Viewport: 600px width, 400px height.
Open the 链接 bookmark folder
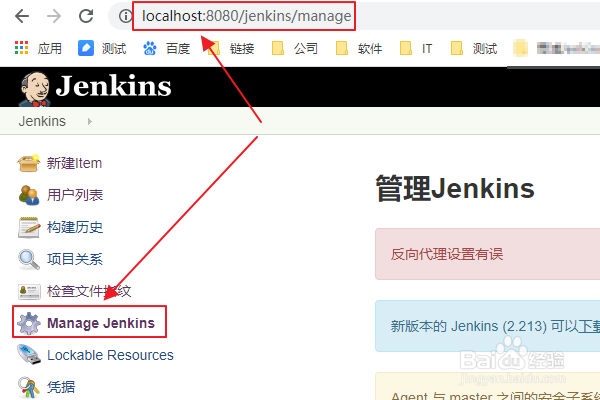(231, 49)
